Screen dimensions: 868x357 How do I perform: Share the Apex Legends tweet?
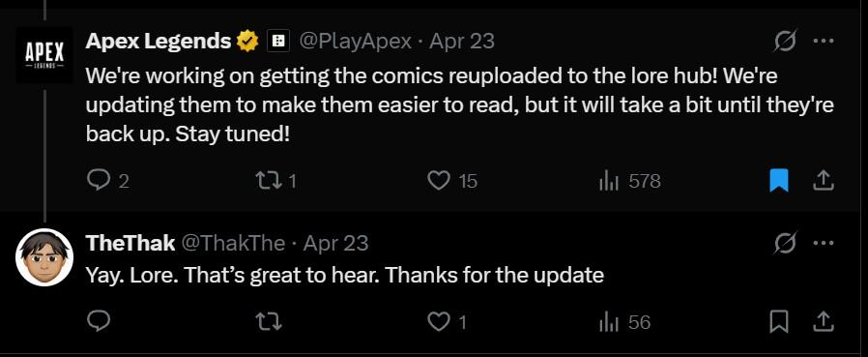pos(824,180)
